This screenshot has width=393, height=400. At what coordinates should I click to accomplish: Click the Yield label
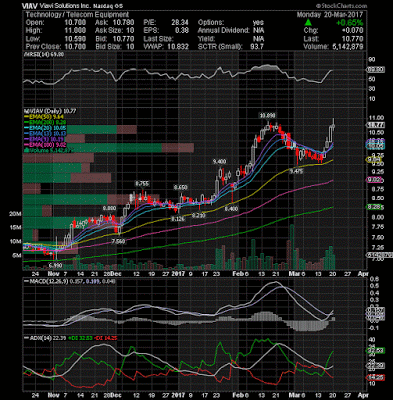tap(206, 39)
